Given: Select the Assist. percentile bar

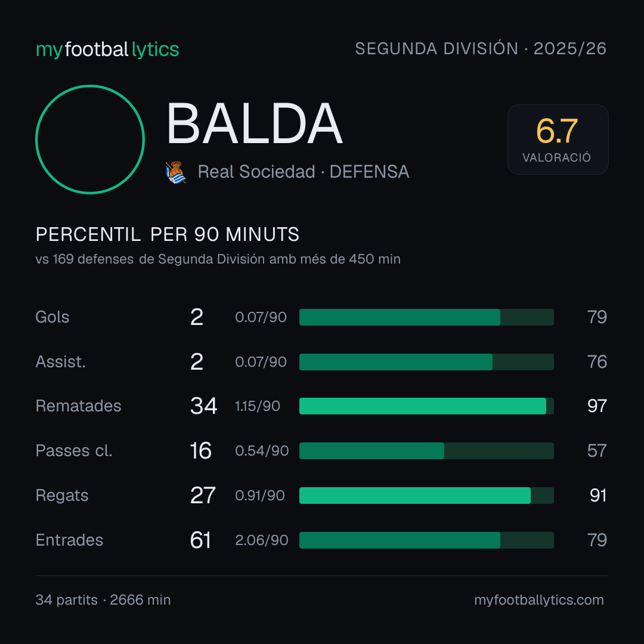Looking at the screenshot, I should tap(426, 362).
